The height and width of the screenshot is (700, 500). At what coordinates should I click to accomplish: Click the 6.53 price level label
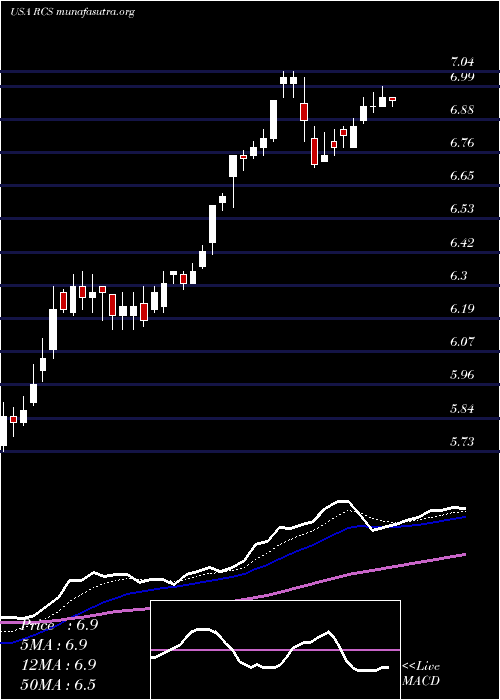[x=462, y=208]
